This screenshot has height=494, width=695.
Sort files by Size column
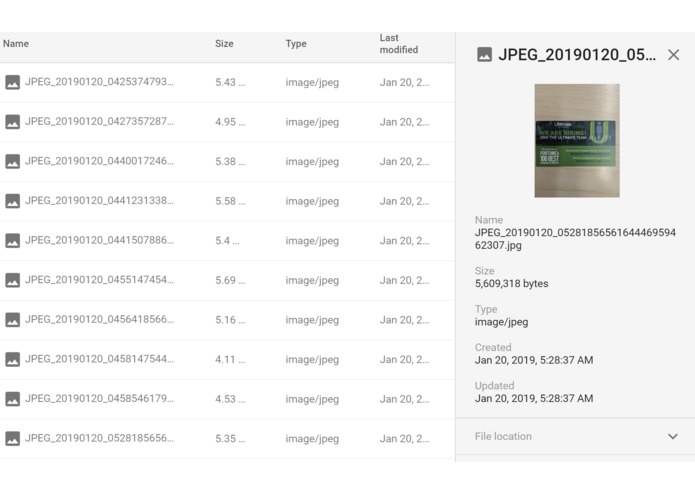[224, 43]
